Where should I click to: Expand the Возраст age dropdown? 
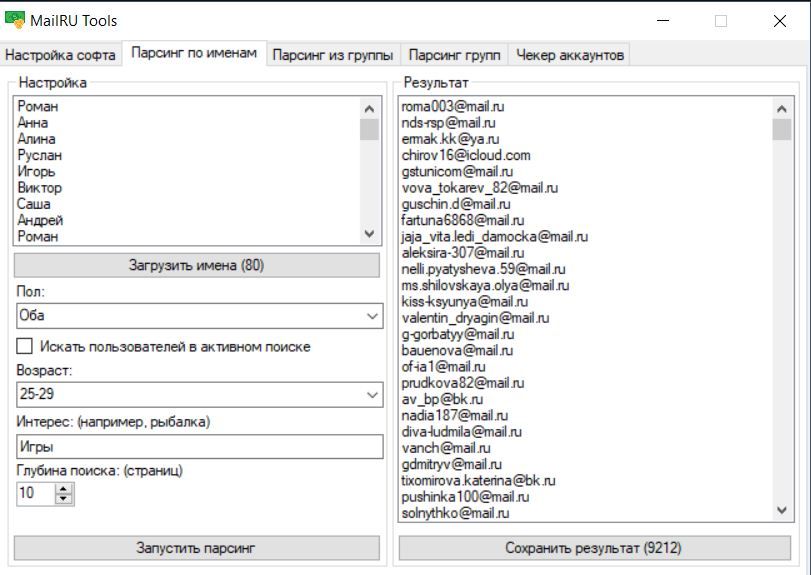(198, 395)
